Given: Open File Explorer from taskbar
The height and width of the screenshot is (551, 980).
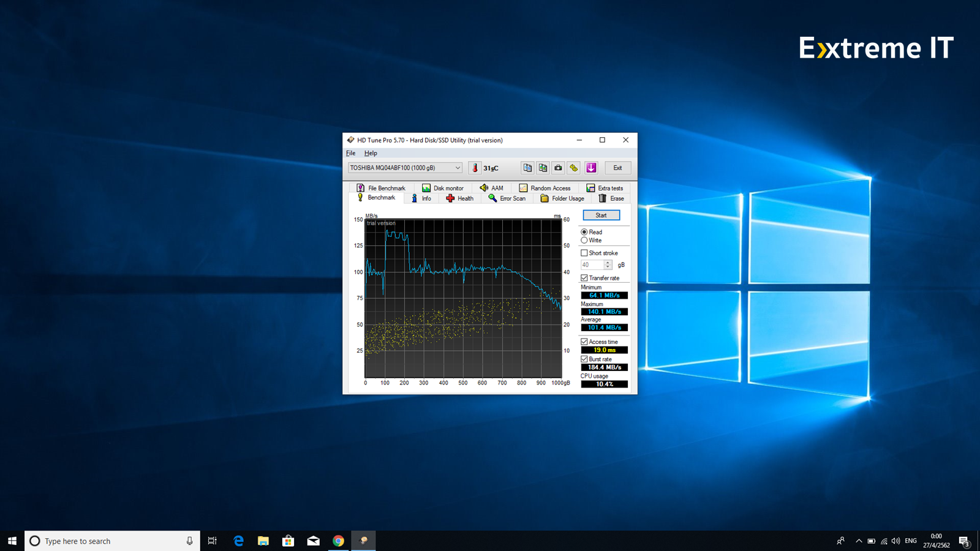Looking at the screenshot, I should pyautogui.click(x=263, y=541).
